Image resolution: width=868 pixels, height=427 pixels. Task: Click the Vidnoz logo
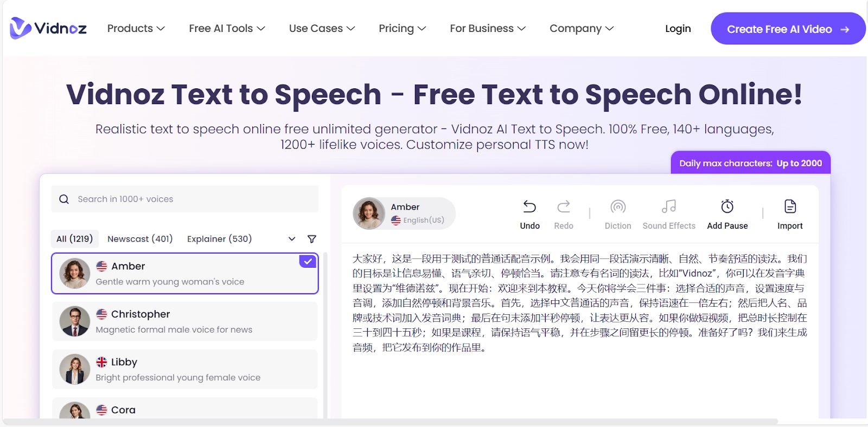(48, 28)
